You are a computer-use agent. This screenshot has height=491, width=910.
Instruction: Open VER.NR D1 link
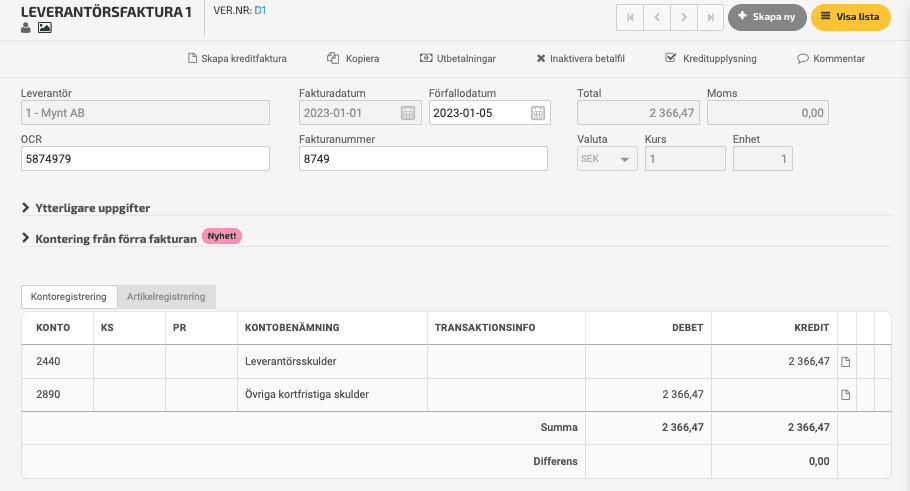(260, 10)
